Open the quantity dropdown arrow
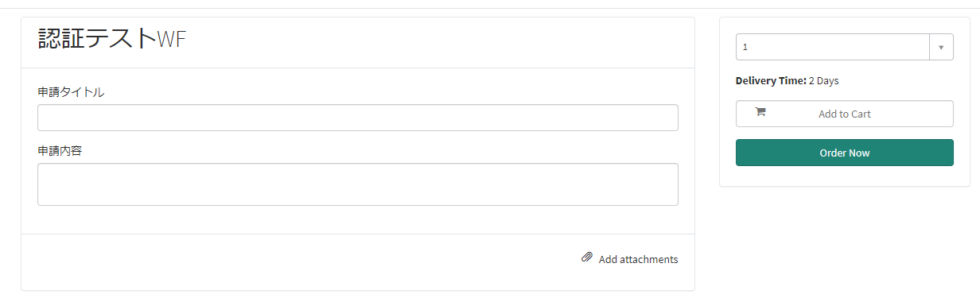This screenshot has height=302, width=980. tap(941, 47)
